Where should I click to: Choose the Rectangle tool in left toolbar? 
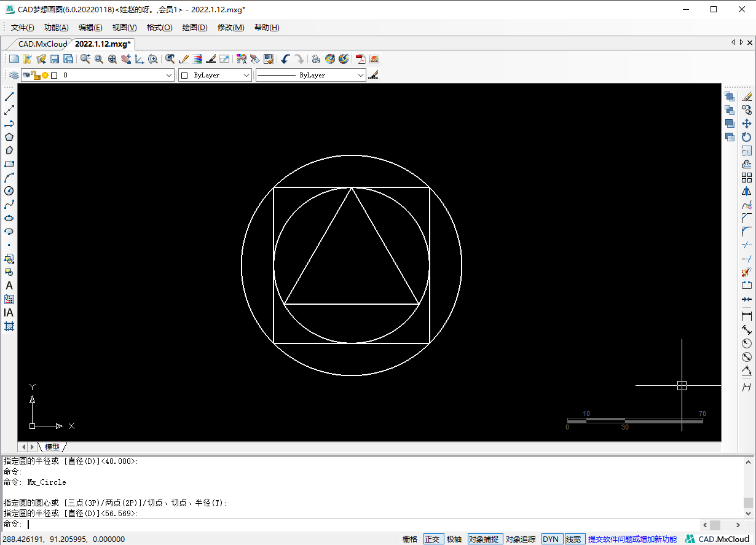coord(9,164)
